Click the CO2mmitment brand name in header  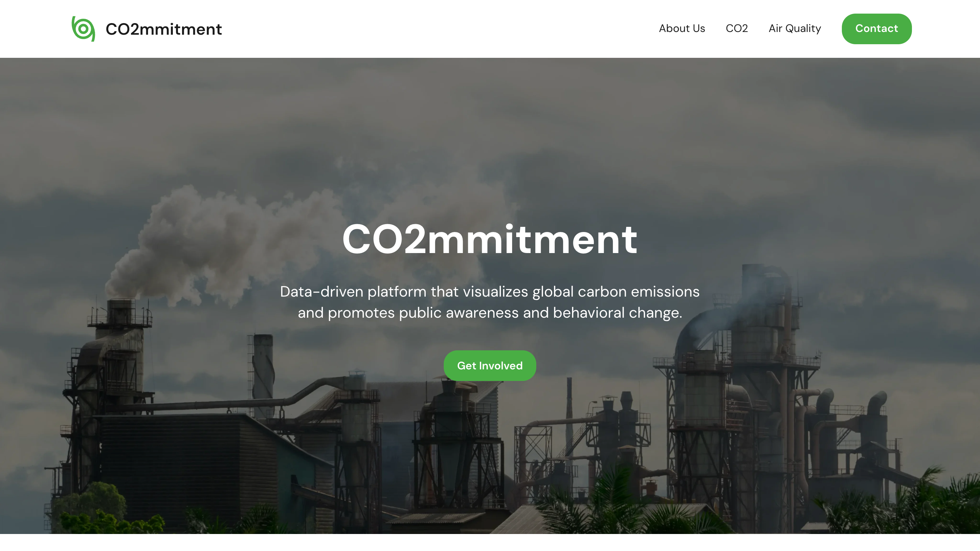[164, 29]
